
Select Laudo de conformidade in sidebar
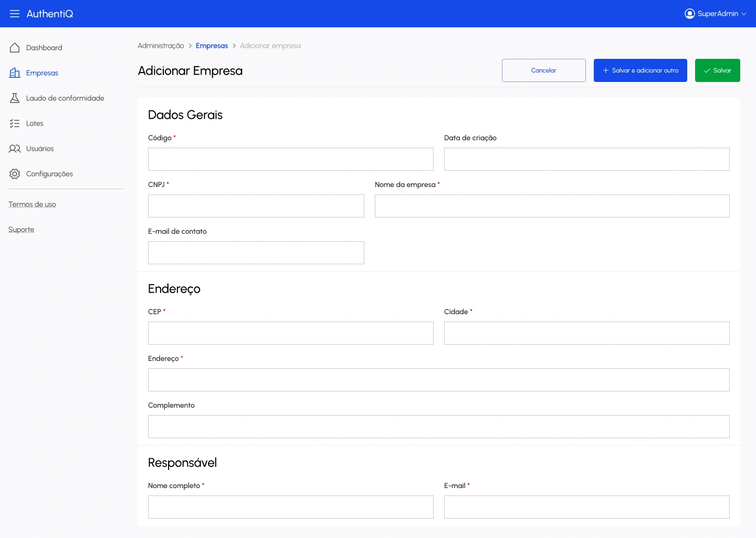[65, 98]
